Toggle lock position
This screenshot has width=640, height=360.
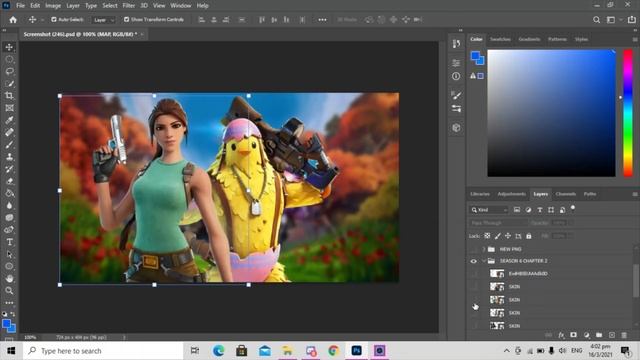(508, 236)
